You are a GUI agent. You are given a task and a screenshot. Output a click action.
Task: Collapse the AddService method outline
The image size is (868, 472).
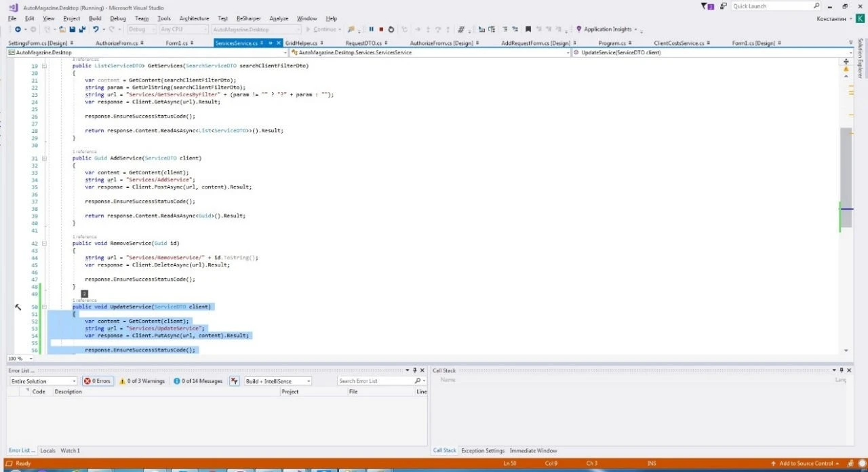(44, 158)
